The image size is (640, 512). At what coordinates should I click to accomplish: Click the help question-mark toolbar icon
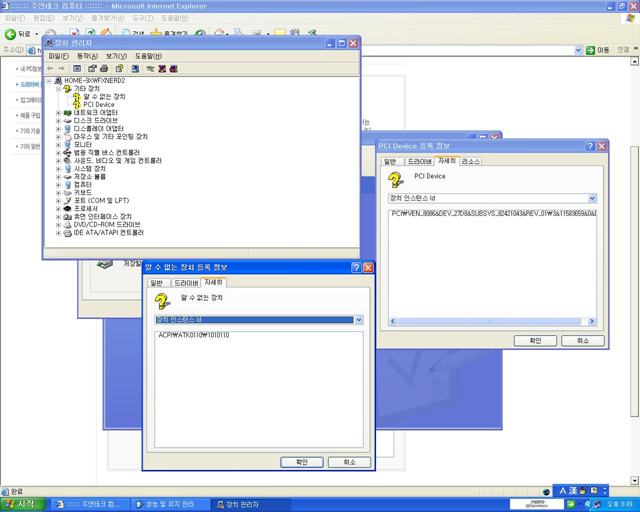point(119,69)
